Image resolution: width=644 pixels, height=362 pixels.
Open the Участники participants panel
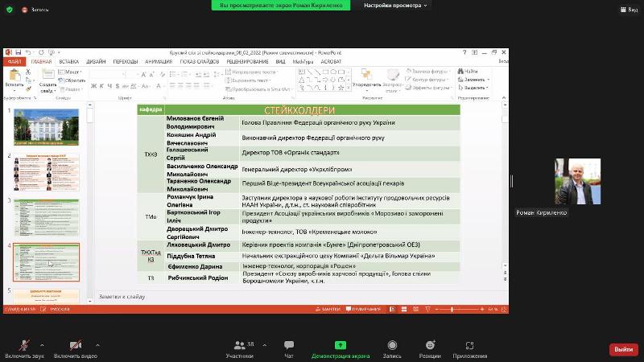239,349
